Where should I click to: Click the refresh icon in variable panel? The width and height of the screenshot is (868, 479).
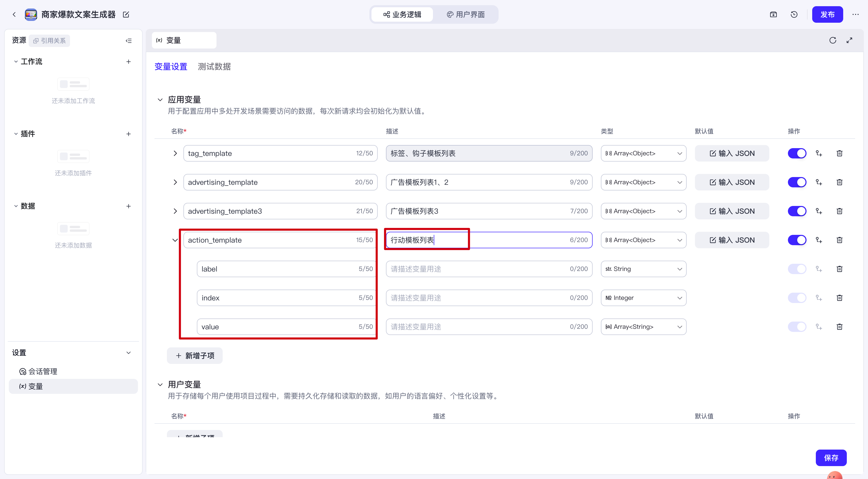832,41
